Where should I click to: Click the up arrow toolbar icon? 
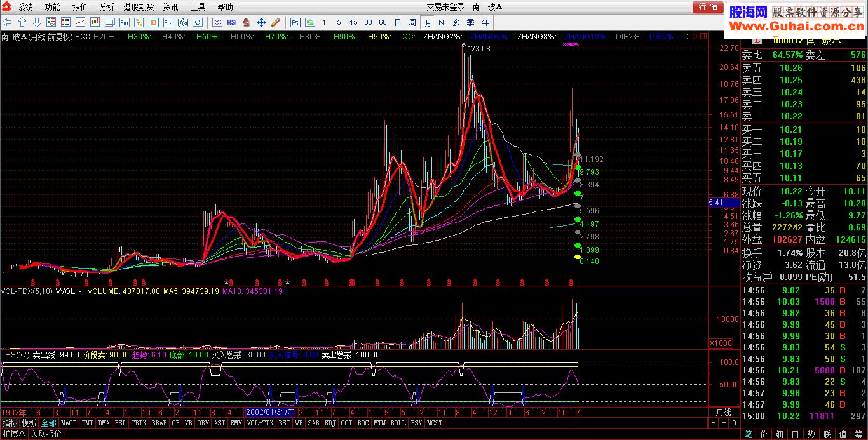point(22,22)
